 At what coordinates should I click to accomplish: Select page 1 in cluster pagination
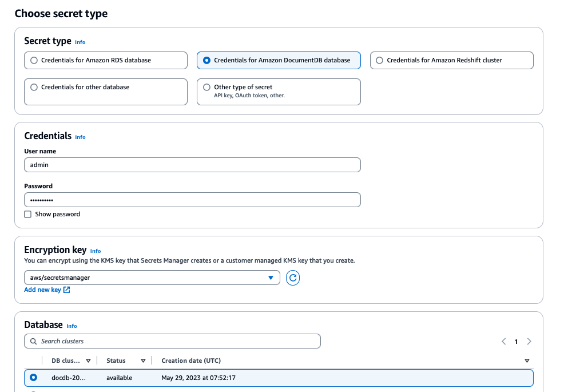pos(516,342)
